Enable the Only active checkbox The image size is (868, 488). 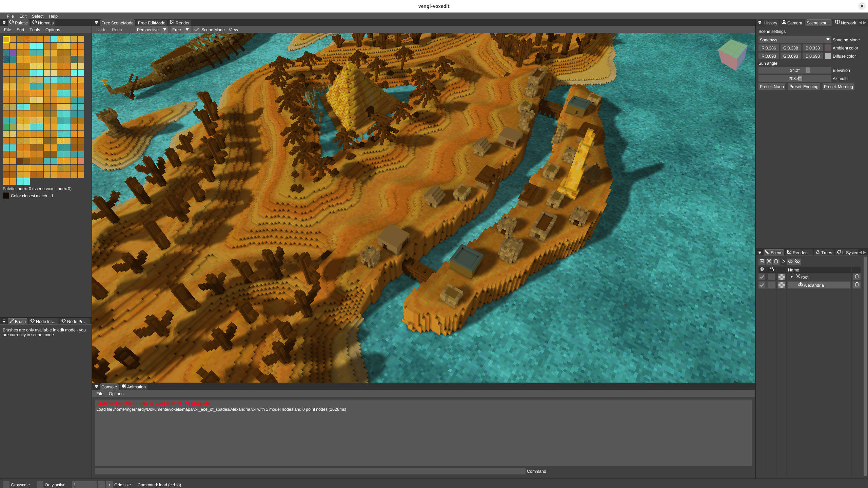[x=40, y=485]
